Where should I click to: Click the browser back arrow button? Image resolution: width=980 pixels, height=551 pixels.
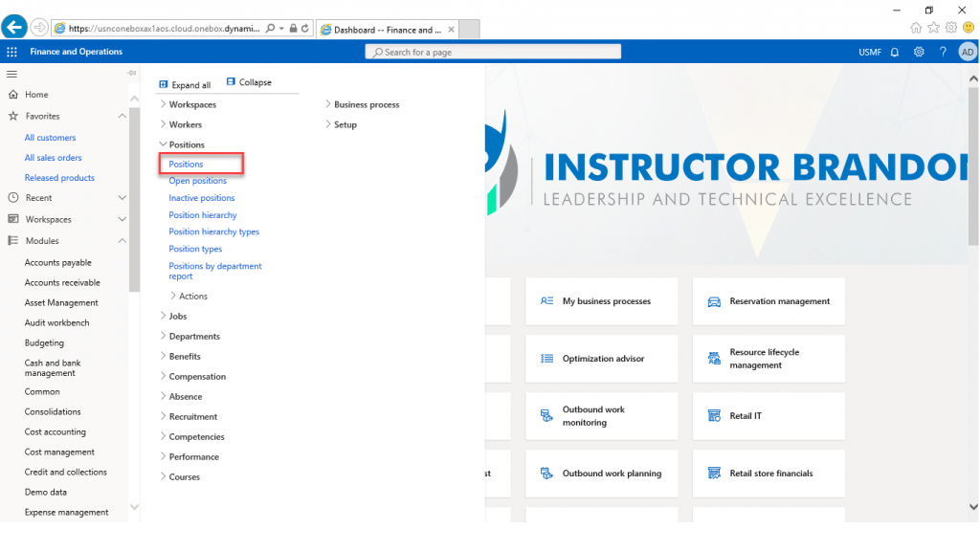pyautogui.click(x=14, y=28)
